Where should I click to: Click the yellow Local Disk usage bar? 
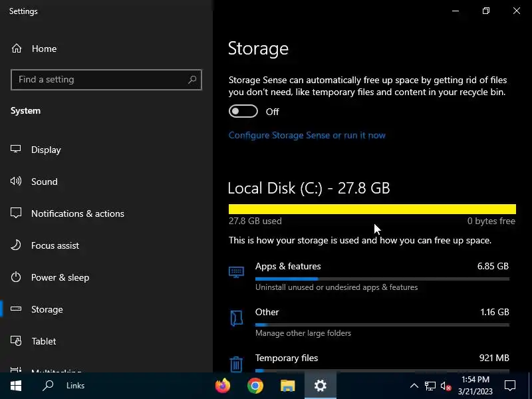click(372, 209)
